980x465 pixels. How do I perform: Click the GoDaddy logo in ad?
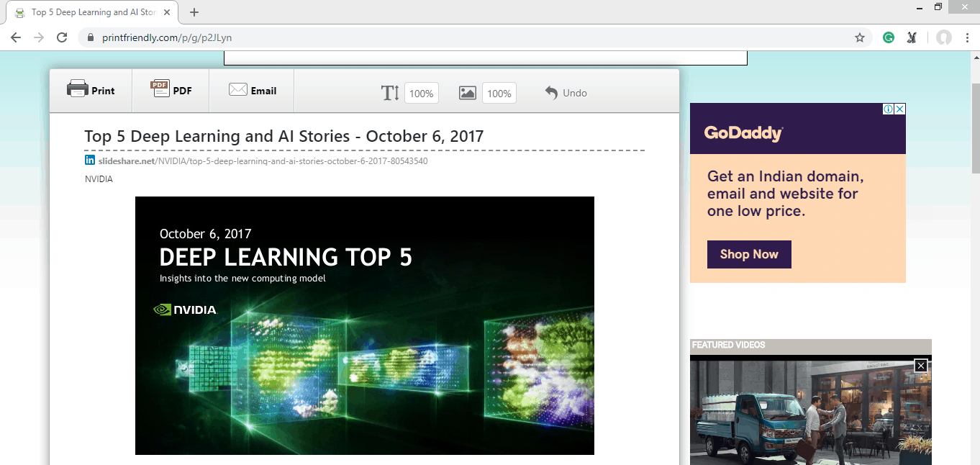coord(743,133)
